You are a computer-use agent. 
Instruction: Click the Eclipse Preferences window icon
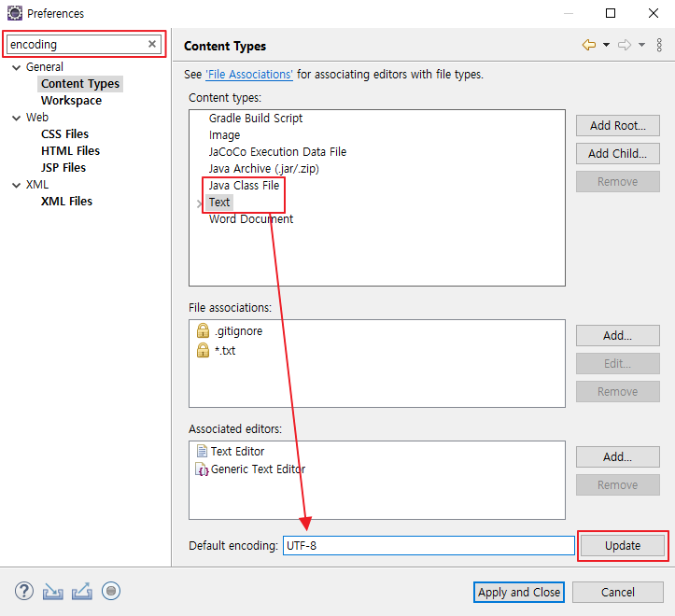[15, 13]
